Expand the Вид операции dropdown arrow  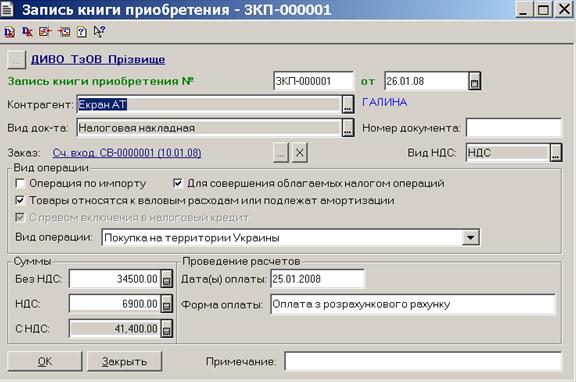pos(470,238)
